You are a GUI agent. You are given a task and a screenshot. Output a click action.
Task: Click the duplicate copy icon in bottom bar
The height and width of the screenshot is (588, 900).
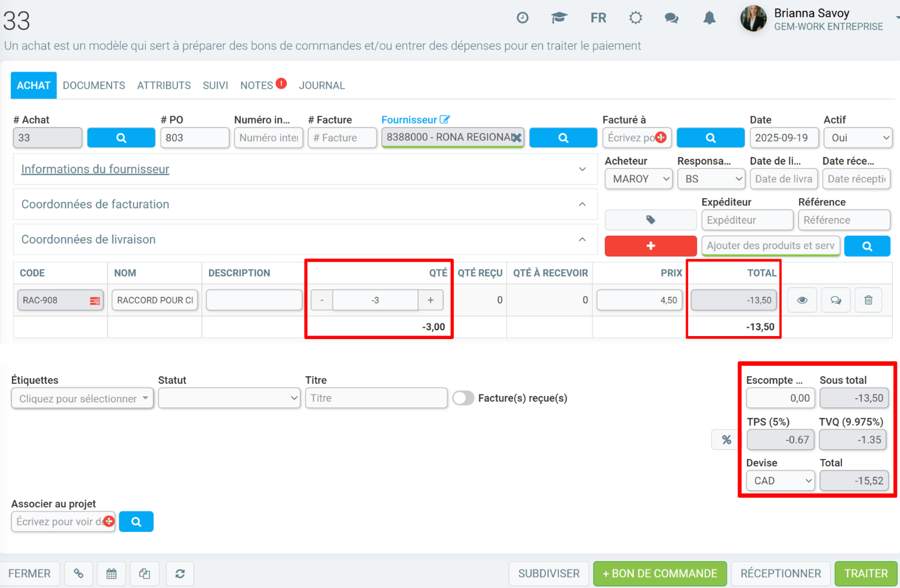[145, 574]
